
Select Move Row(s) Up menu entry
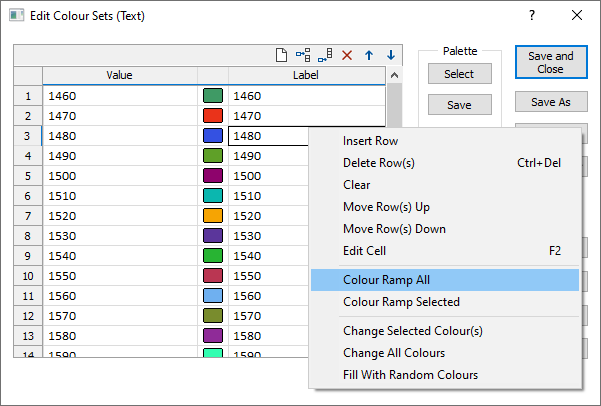point(445,207)
